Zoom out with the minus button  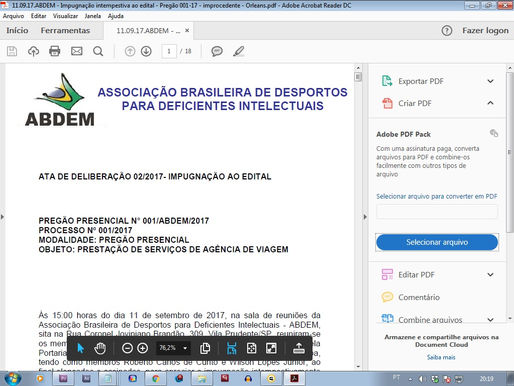click(127, 348)
